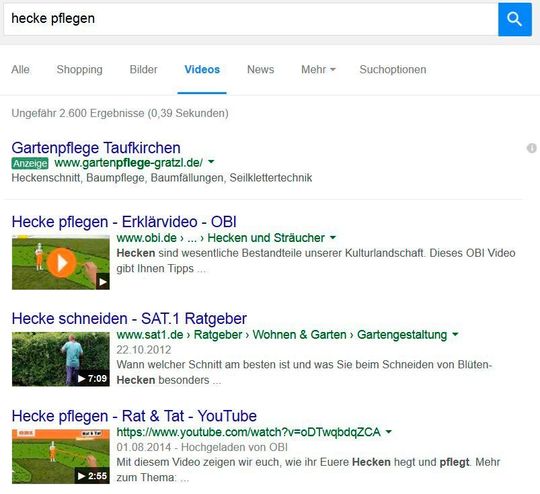Open 'Hecke pflegen - Erklärvideo - OBI' result
This screenshot has width=540, height=494.
pos(124,222)
